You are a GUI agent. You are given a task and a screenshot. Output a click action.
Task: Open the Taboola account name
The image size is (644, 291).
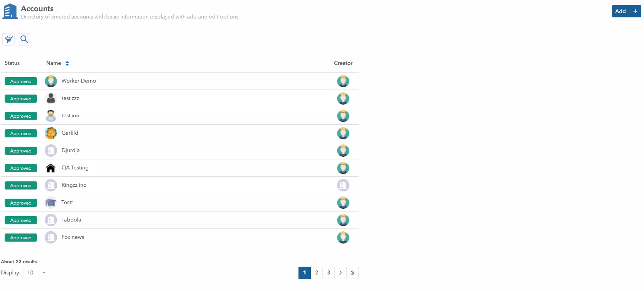(71, 220)
